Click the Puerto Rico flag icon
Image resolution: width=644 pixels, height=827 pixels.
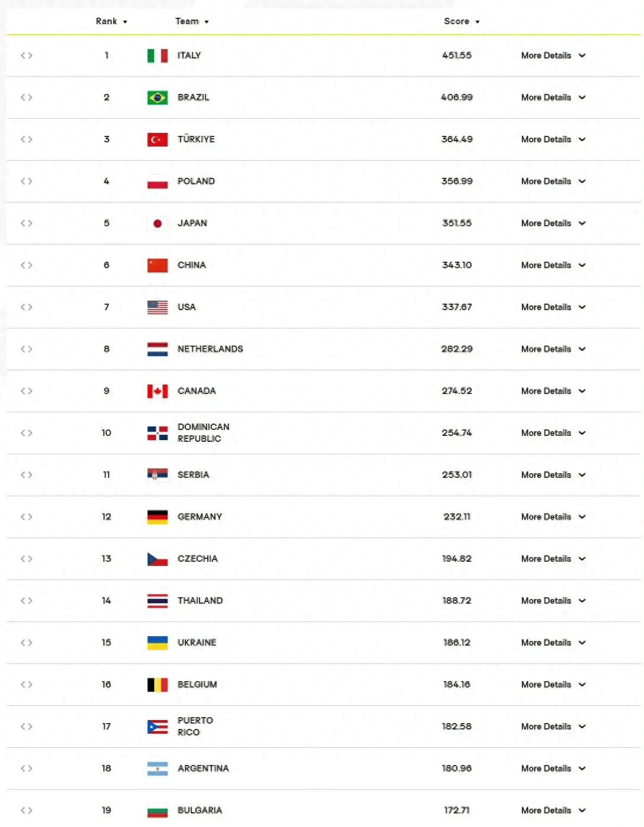click(x=157, y=727)
